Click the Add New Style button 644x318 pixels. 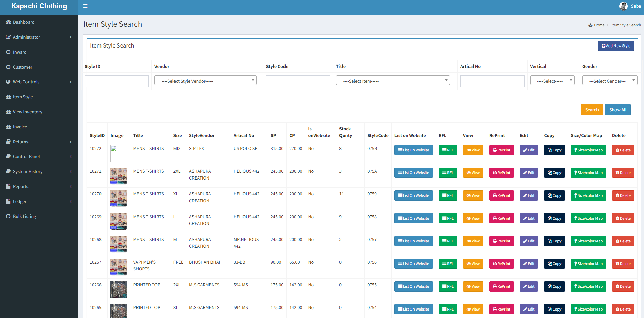(615, 46)
